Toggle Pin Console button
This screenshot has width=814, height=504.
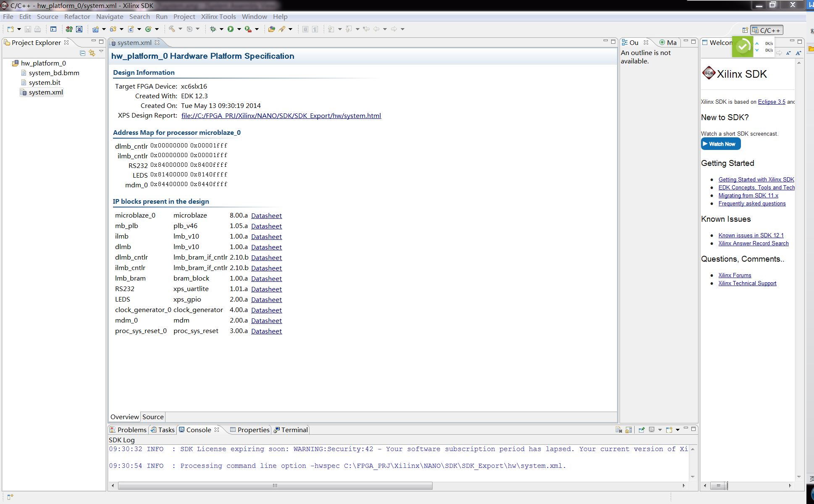tap(642, 430)
